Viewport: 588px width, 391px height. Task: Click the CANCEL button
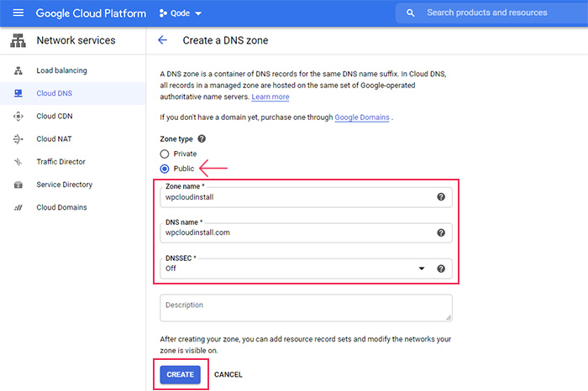click(x=228, y=374)
